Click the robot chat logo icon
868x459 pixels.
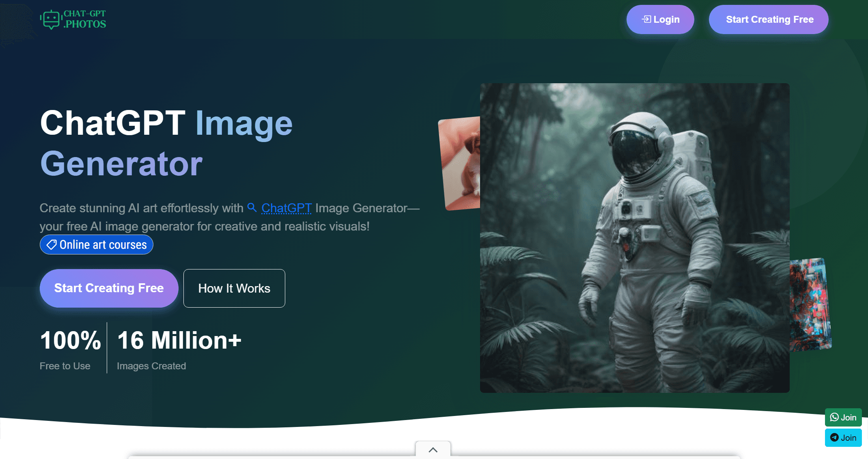(x=51, y=19)
